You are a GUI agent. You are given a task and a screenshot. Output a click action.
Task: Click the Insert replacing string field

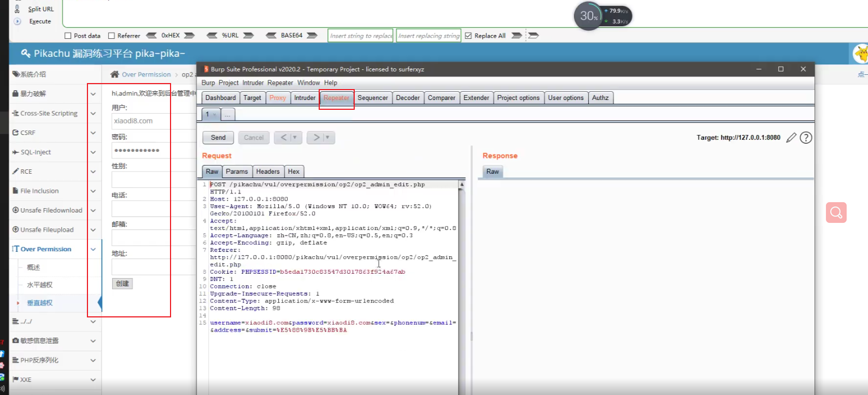(429, 36)
